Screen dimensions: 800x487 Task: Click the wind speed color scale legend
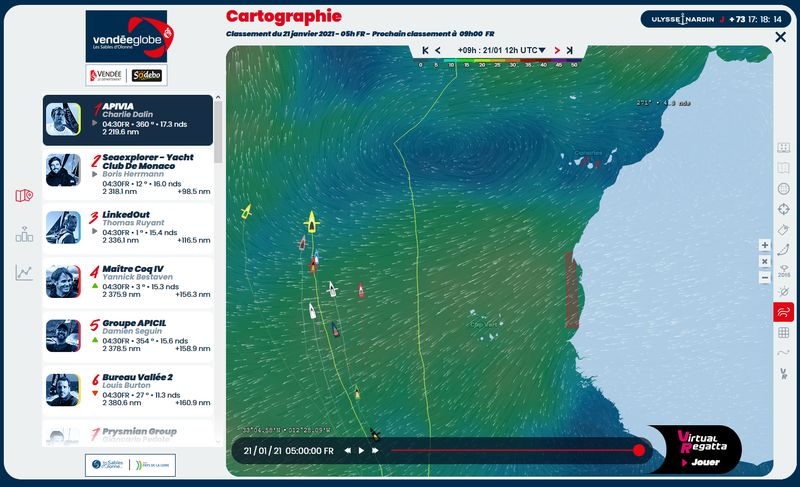pyautogui.click(x=498, y=63)
